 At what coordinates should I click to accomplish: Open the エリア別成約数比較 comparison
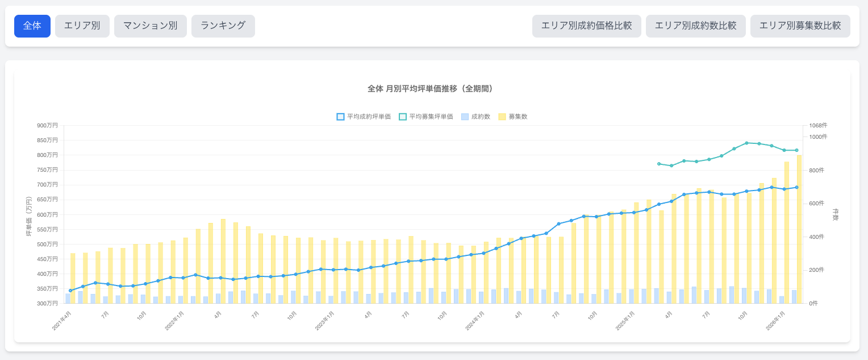pos(695,26)
